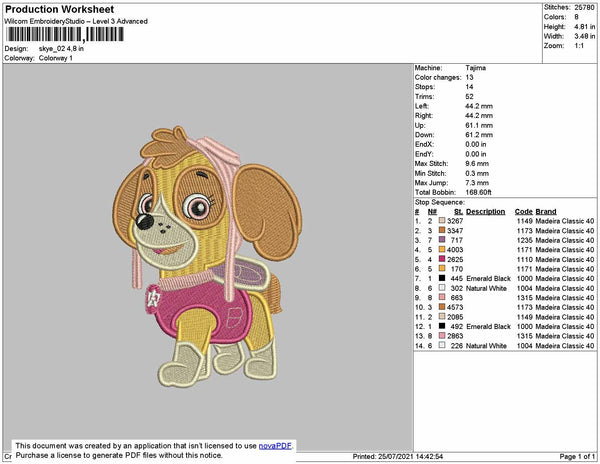Click the 'Page 1 of 1' footer text

(577, 456)
